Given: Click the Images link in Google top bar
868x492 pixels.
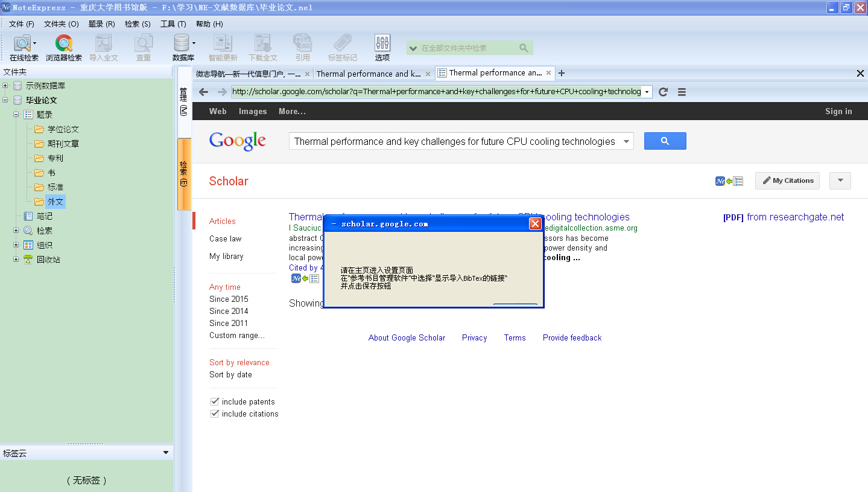Looking at the screenshot, I should 253,111.
